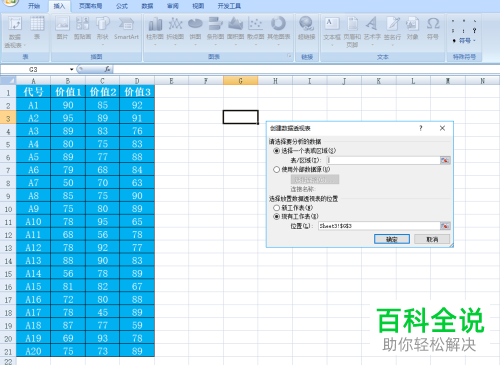Click cell A20 in the table
The image size is (500, 365).
point(33,351)
